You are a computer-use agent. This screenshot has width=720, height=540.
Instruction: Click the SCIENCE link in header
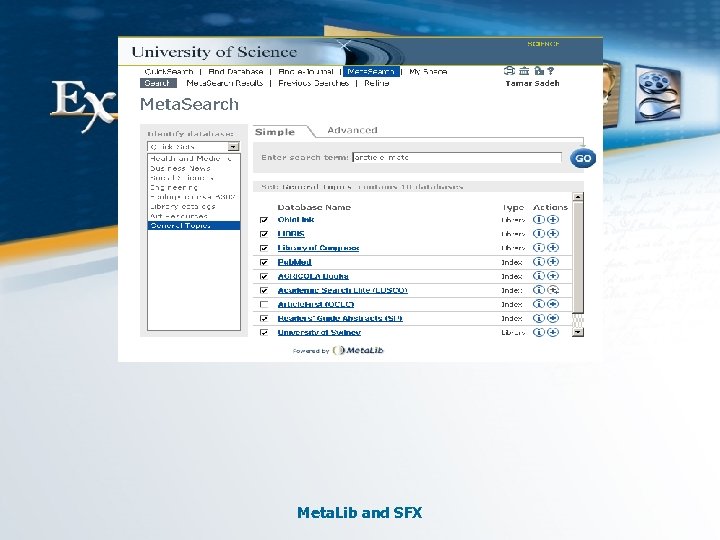543,44
